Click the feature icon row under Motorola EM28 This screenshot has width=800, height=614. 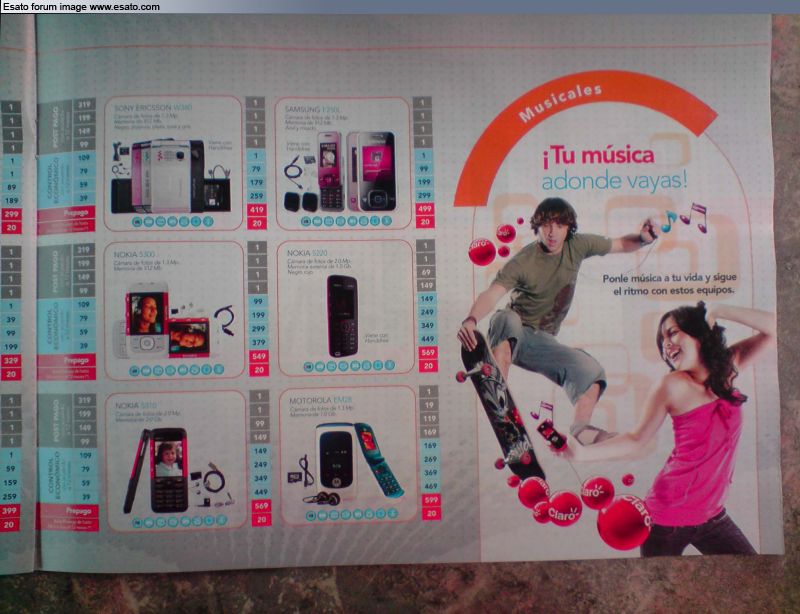coord(352,514)
